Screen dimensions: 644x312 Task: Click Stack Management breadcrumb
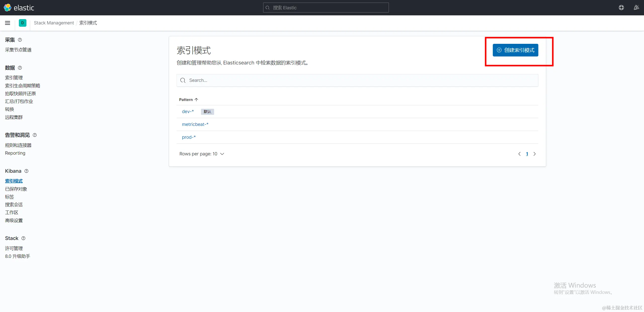[54, 23]
